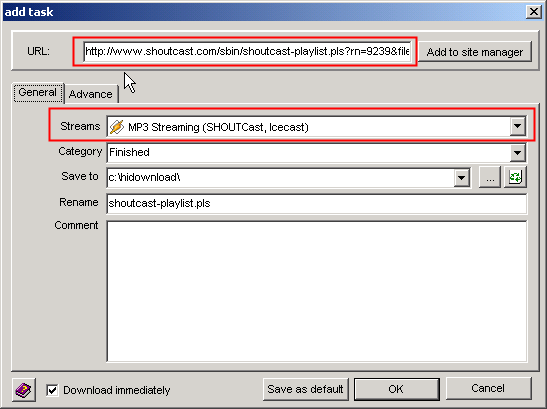
Task: Switch to the Advance tab
Action: coord(91,94)
